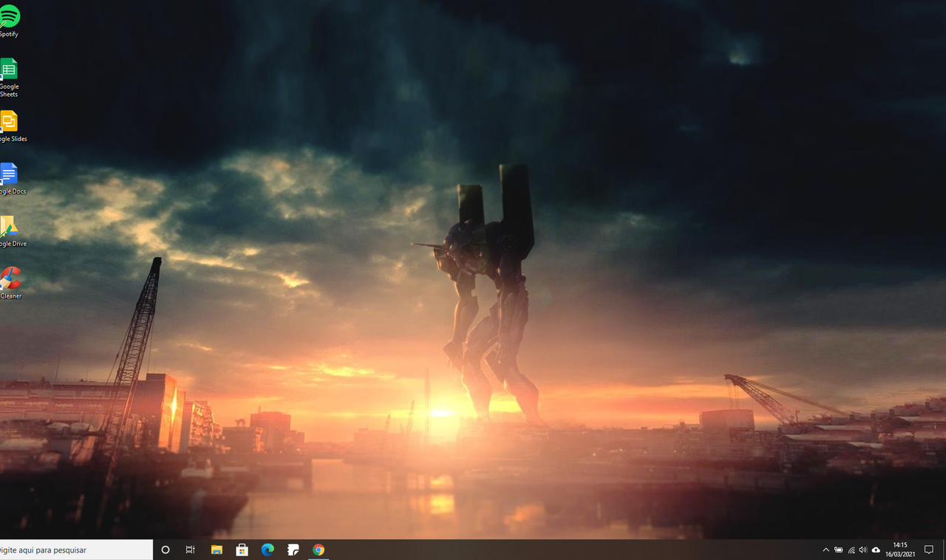The width and height of the screenshot is (946, 560).
Task: Start CCleaner from the desktop
Action: 10,279
